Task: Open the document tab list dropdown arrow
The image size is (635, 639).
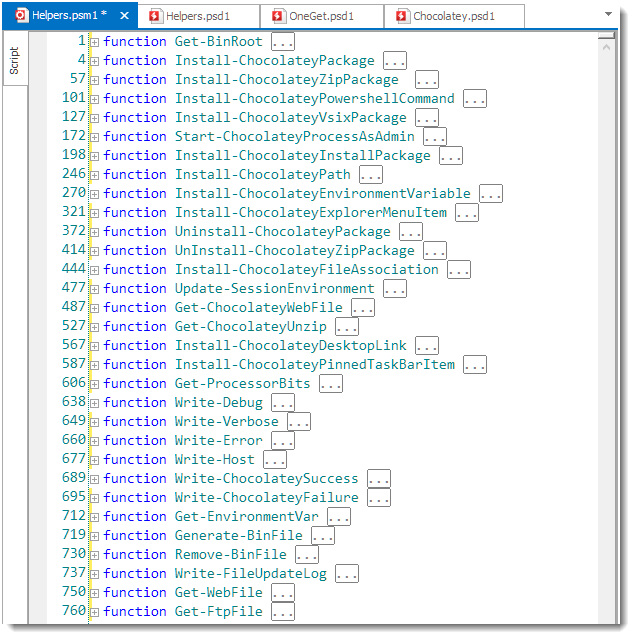Action: (608, 14)
